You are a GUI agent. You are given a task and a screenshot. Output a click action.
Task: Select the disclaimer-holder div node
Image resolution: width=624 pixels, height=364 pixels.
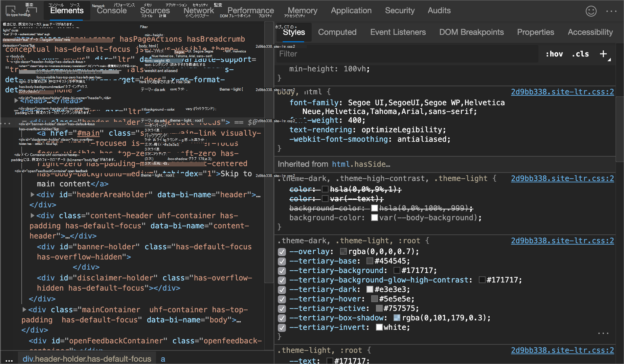[x=144, y=283]
